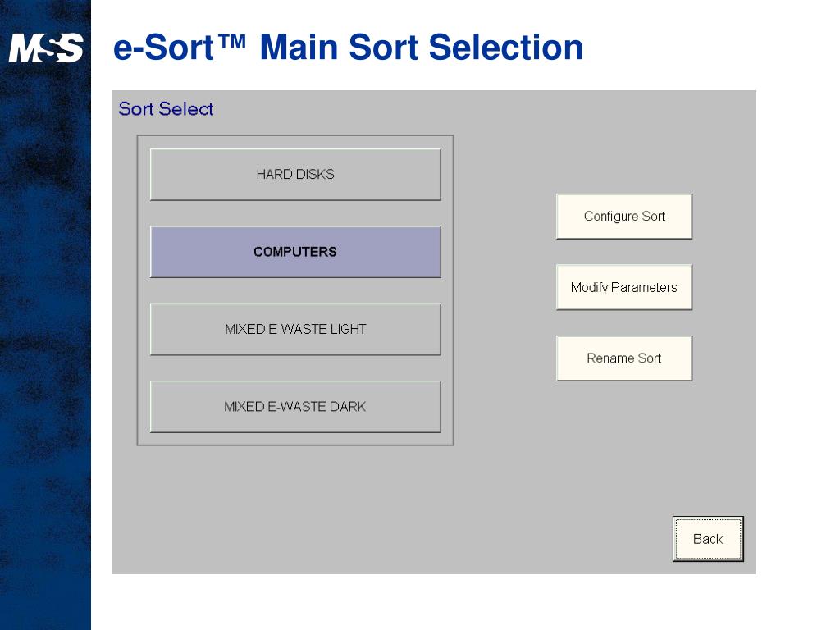Select the topmost sort in the list
Screen dimensions: 840x630
coord(295,175)
